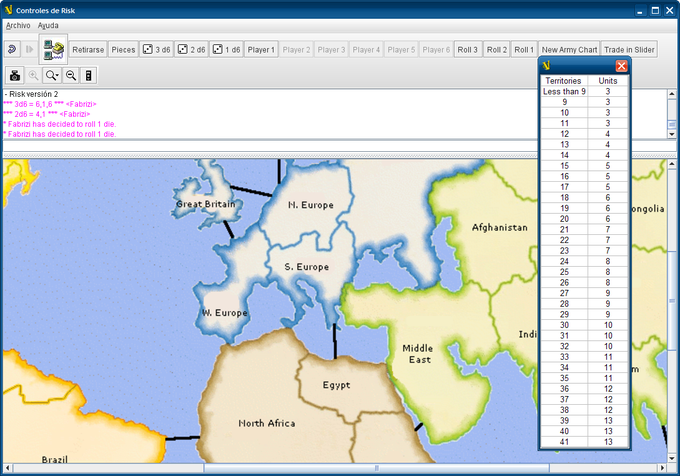The width and height of the screenshot is (680, 476).
Task: Click the Retirarse button
Action: point(88,49)
